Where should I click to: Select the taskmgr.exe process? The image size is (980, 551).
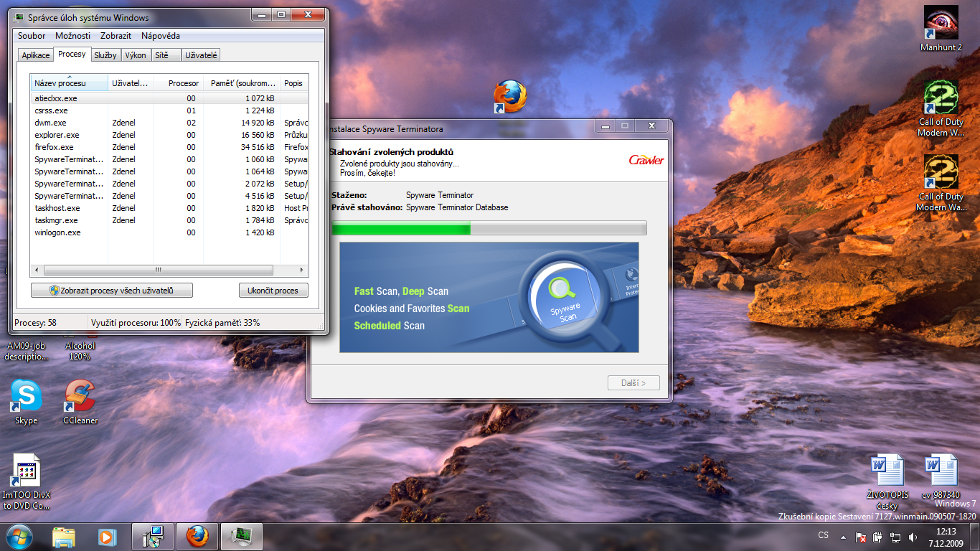(169, 220)
